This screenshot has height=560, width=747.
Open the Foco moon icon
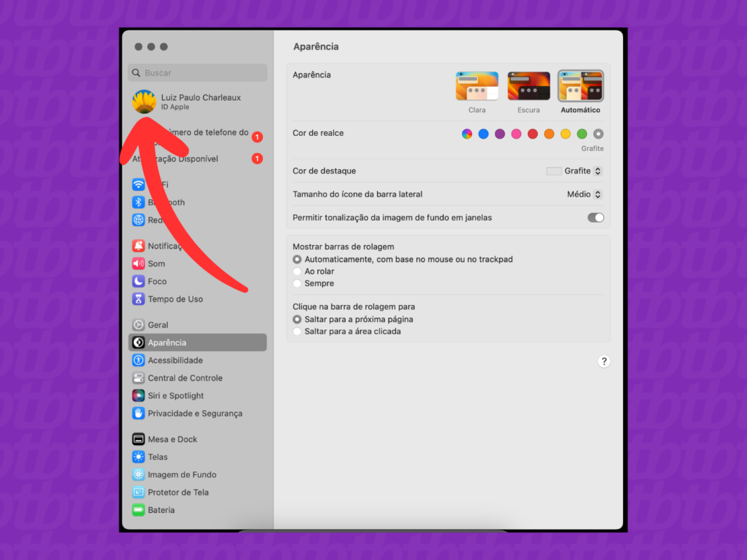138,281
